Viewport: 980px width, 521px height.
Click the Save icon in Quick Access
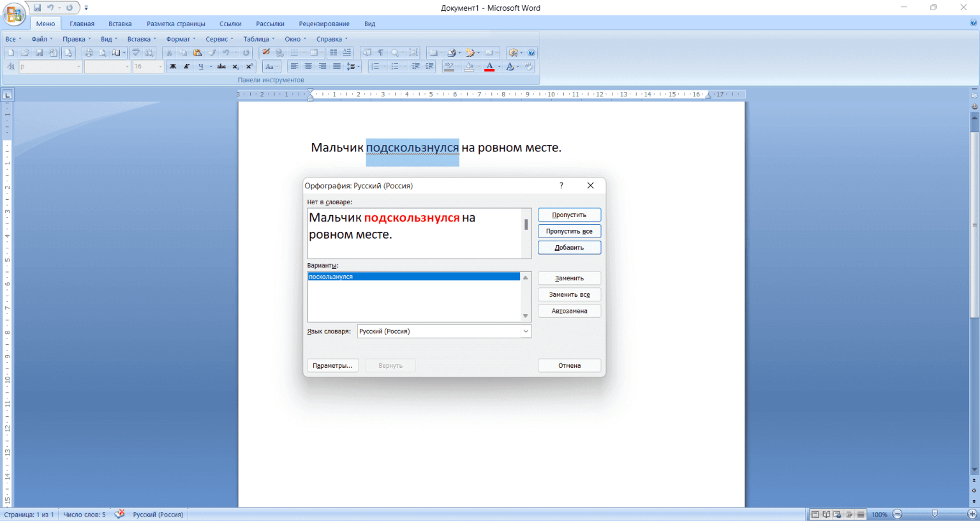click(37, 8)
